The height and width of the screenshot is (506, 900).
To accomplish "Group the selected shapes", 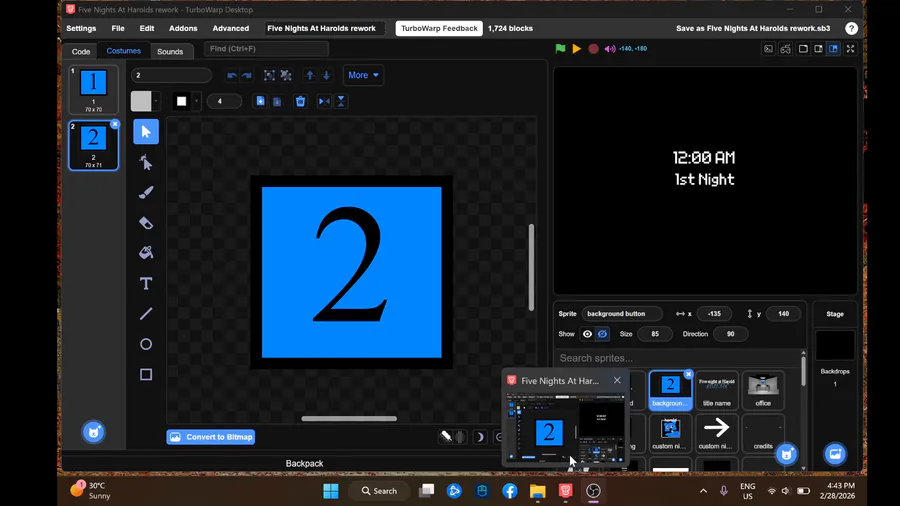I will pos(269,75).
